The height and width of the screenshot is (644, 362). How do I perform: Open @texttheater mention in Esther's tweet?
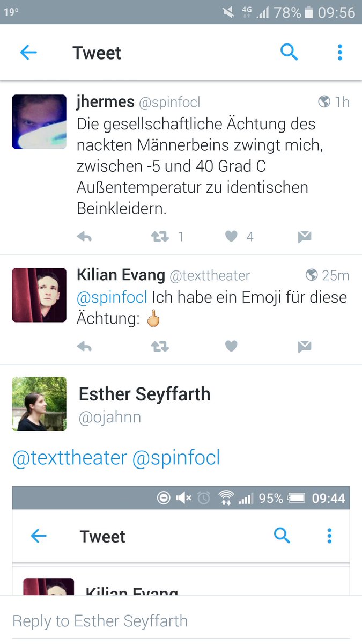[70, 458]
